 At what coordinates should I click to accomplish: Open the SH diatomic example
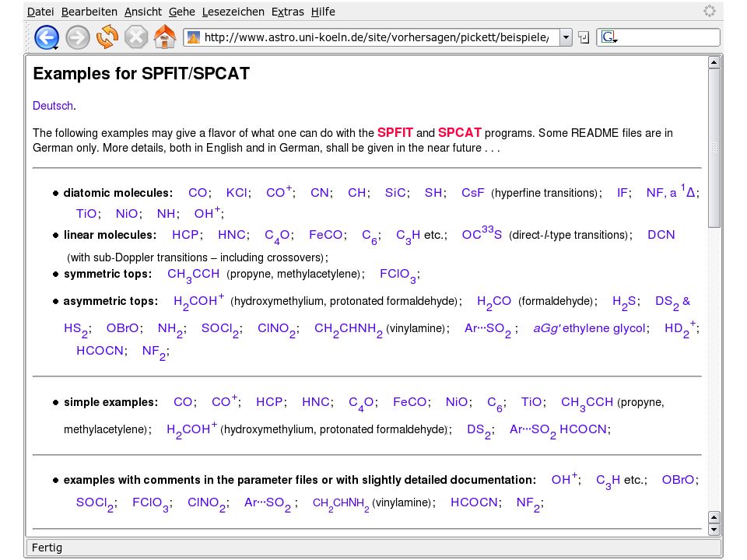click(433, 193)
